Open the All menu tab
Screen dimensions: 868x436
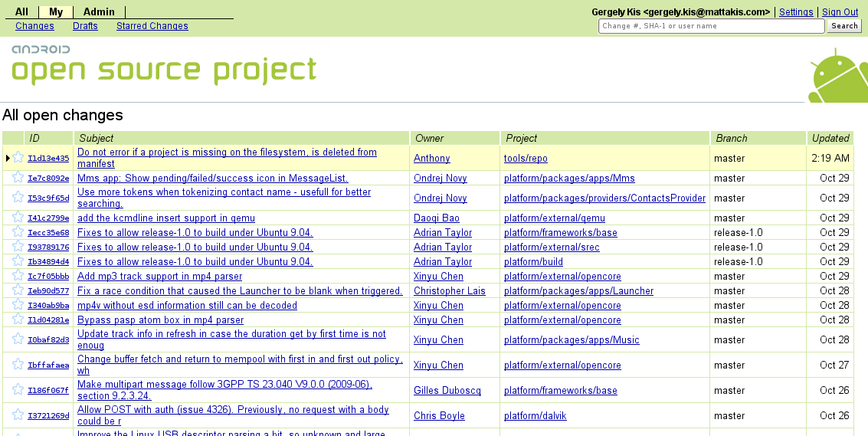click(x=21, y=11)
